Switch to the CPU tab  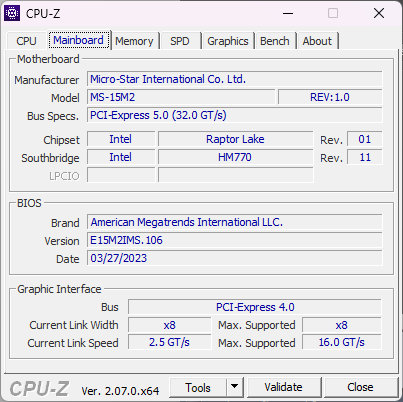(26, 41)
